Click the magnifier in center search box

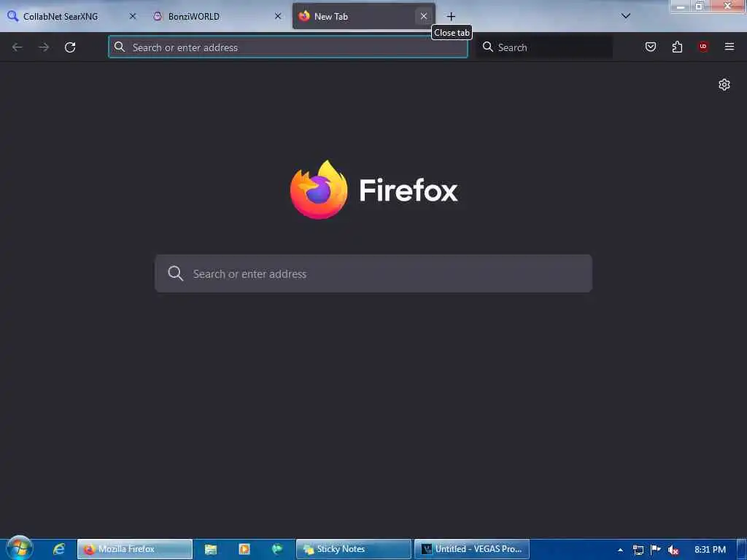click(x=175, y=274)
